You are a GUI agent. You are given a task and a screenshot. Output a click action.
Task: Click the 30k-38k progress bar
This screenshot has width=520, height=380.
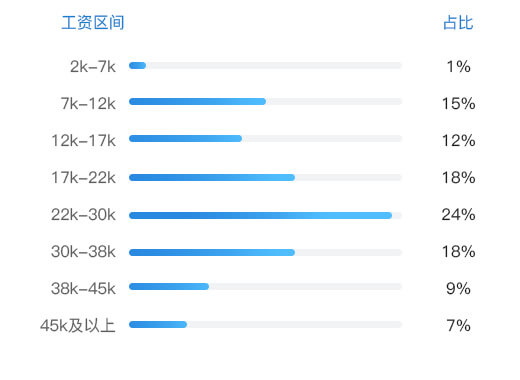click(265, 252)
